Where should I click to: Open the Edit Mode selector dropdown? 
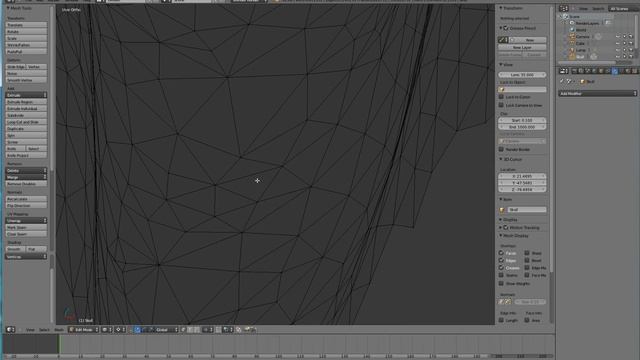pos(84,329)
